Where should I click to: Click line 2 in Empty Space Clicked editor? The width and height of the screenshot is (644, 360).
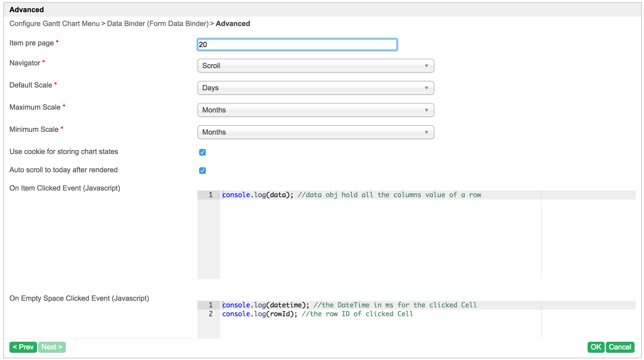pos(317,314)
